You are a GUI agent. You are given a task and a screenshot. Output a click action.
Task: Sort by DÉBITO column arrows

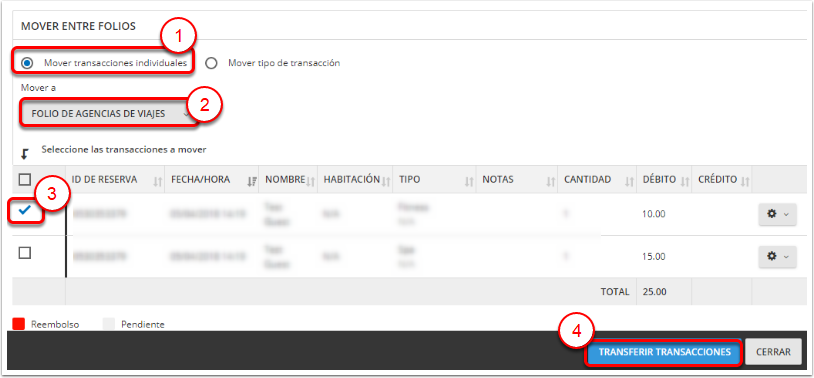pos(684,181)
